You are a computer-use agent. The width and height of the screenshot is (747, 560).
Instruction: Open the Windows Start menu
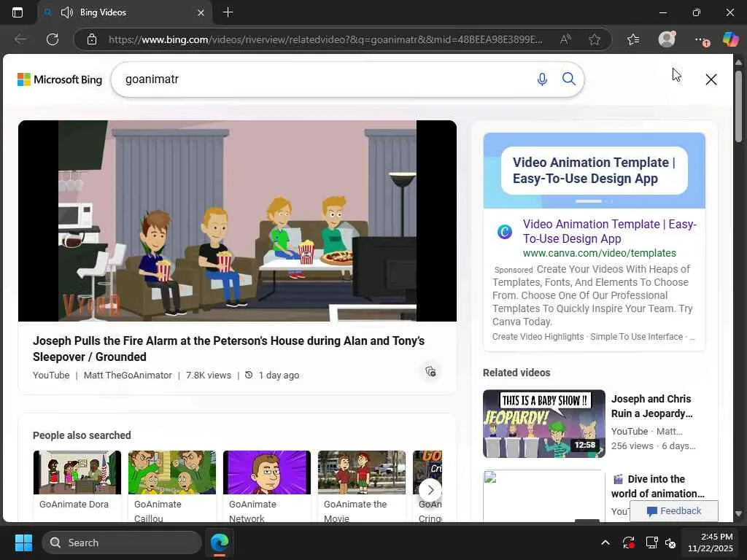tap(23, 542)
